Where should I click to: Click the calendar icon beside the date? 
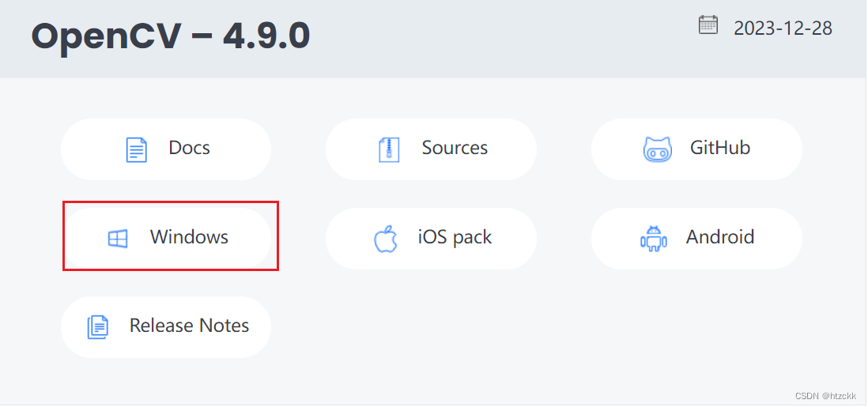click(708, 25)
